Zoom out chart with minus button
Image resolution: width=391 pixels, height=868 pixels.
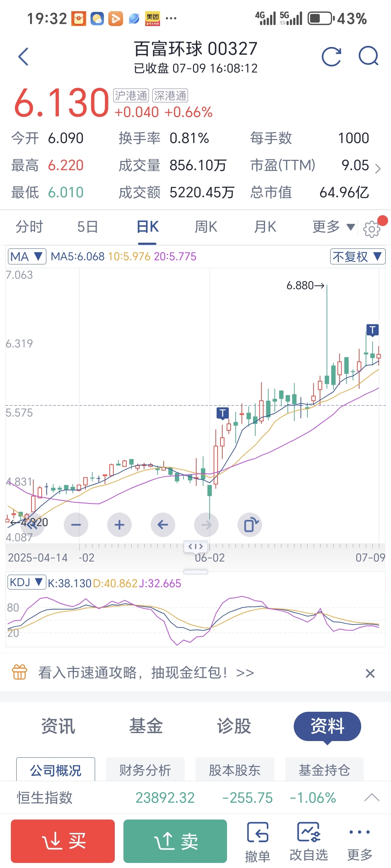[76, 525]
